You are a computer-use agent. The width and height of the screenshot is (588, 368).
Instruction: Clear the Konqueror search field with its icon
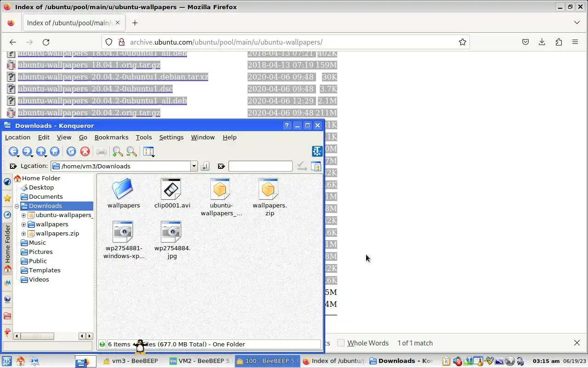(x=221, y=166)
